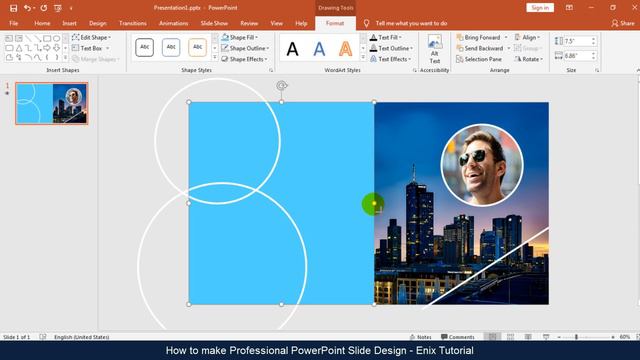Undo the last action in quick access toolbar
Viewport: 640px width, 360px height.
tap(27, 8)
